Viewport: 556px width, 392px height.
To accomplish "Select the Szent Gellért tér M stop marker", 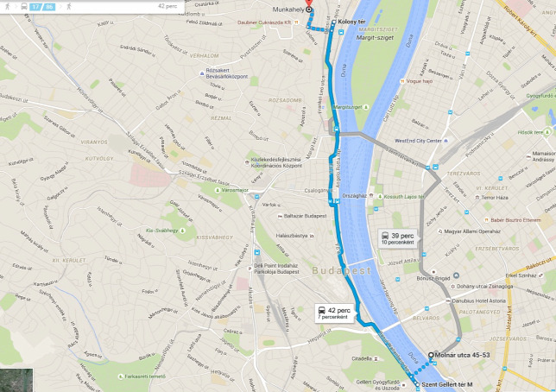I will click(x=417, y=384).
